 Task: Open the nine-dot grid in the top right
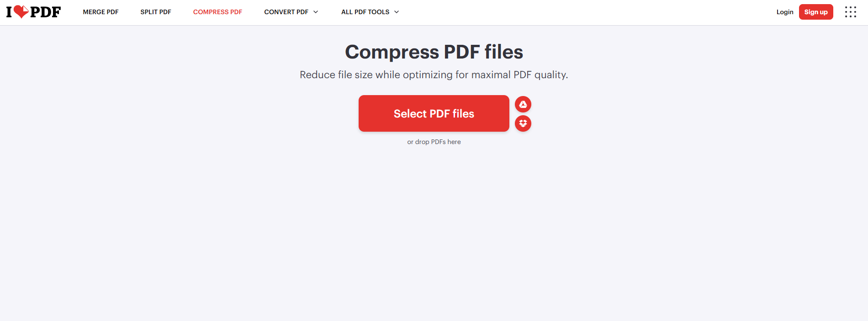(x=850, y=11)
